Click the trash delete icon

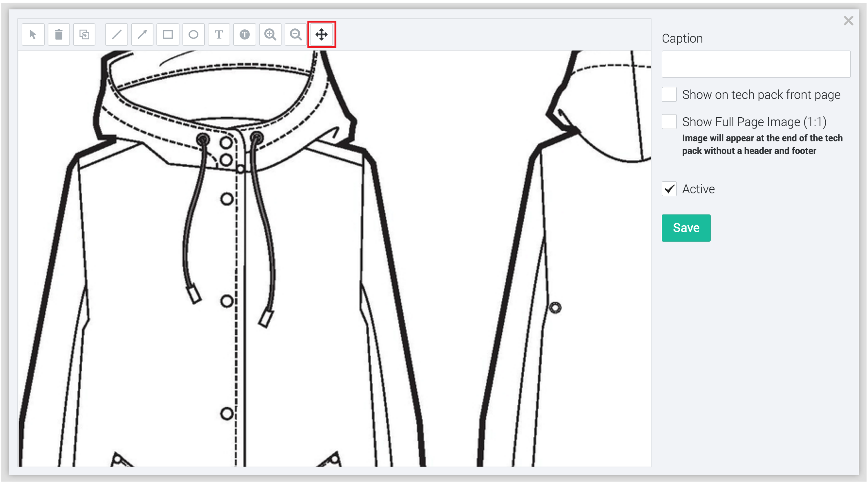pos(59,34)
